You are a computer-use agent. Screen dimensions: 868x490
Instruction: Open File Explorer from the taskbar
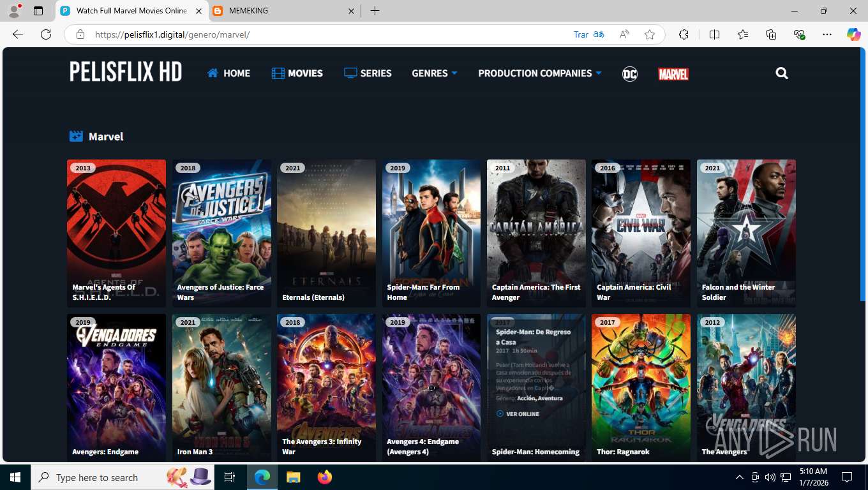pyautogui.click(x=293, y=477)
